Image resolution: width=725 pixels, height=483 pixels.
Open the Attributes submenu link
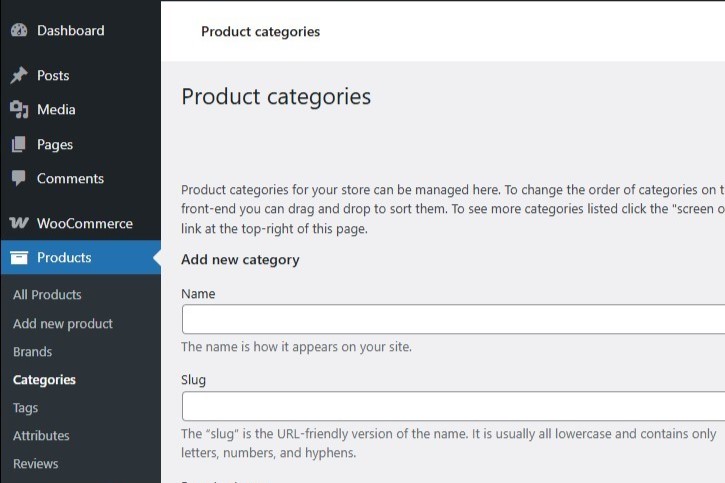[x=41, y=436]
